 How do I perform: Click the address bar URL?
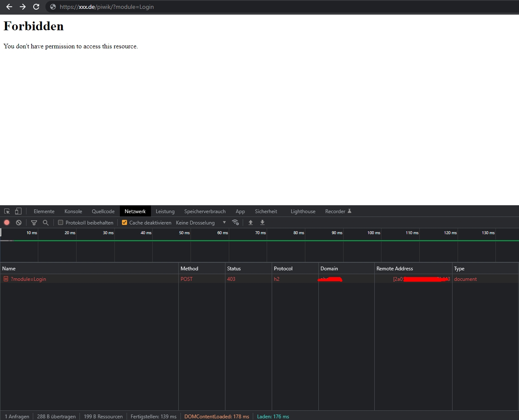(107, 7)
